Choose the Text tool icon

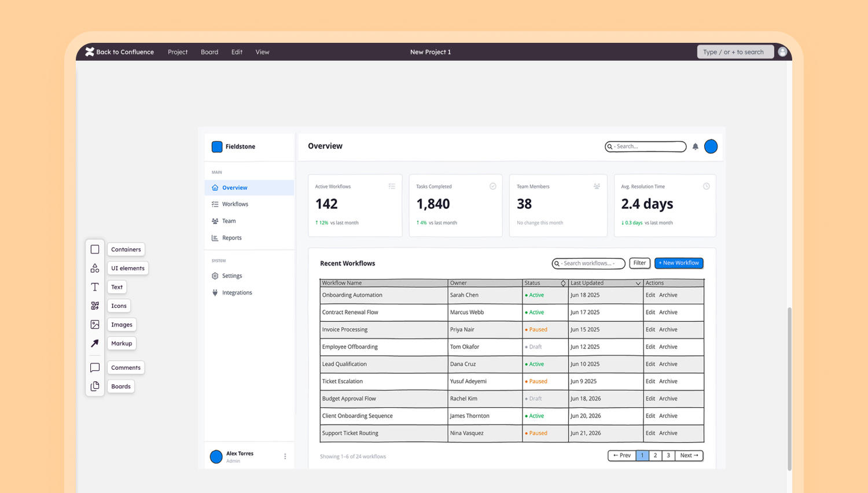click(95, 287)
